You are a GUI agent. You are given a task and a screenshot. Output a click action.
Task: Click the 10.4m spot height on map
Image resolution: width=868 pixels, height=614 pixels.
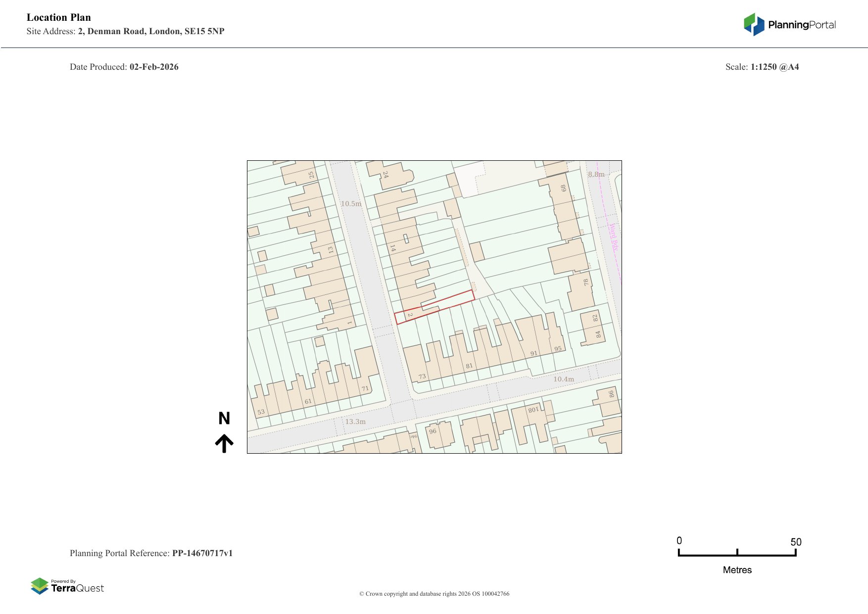tap(564, 379)
